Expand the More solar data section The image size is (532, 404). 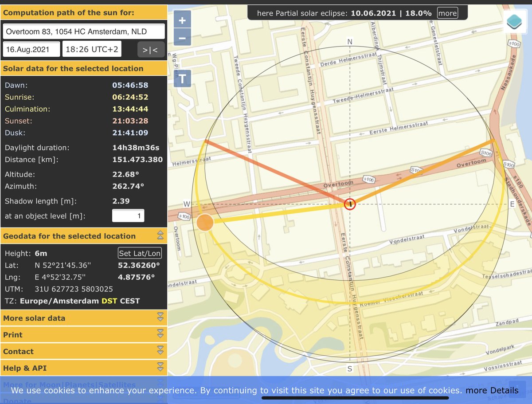click(x=83, y=318)
